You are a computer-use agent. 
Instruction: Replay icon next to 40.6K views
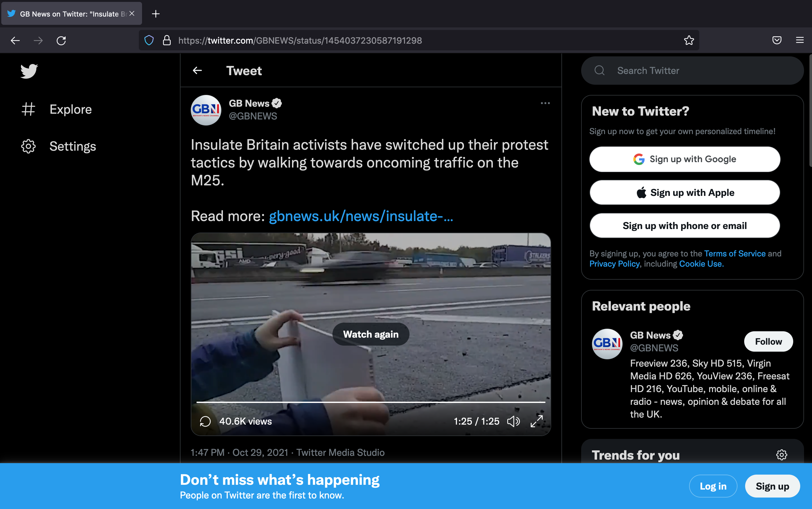205,421
